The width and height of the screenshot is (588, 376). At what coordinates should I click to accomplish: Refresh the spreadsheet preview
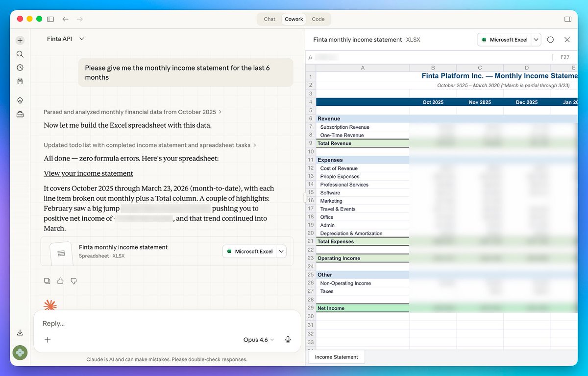tap(550, 40)
